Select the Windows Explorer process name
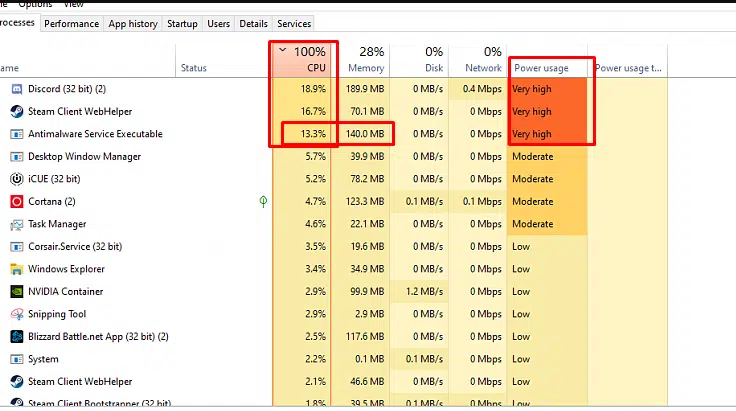Viewport: 736px width, 411px height. click(66, 269)
